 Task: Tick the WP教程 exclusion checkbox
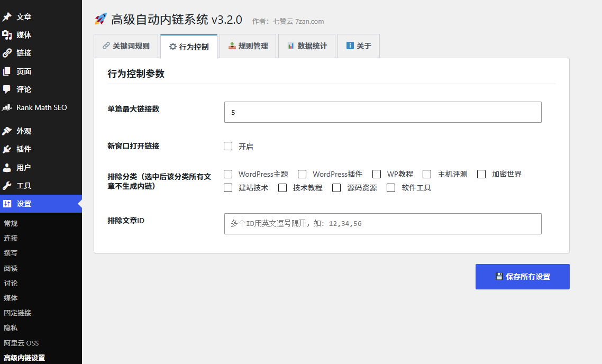pos(377,174)
